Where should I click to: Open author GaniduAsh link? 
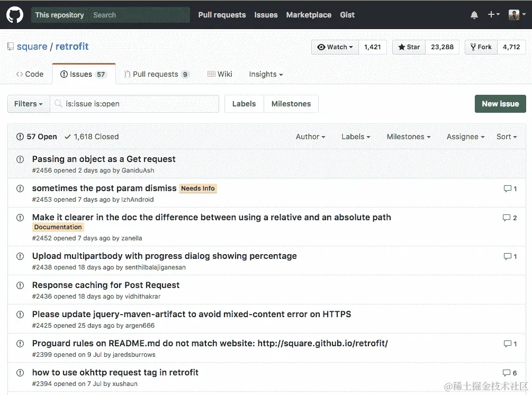(x=138, y=170)
